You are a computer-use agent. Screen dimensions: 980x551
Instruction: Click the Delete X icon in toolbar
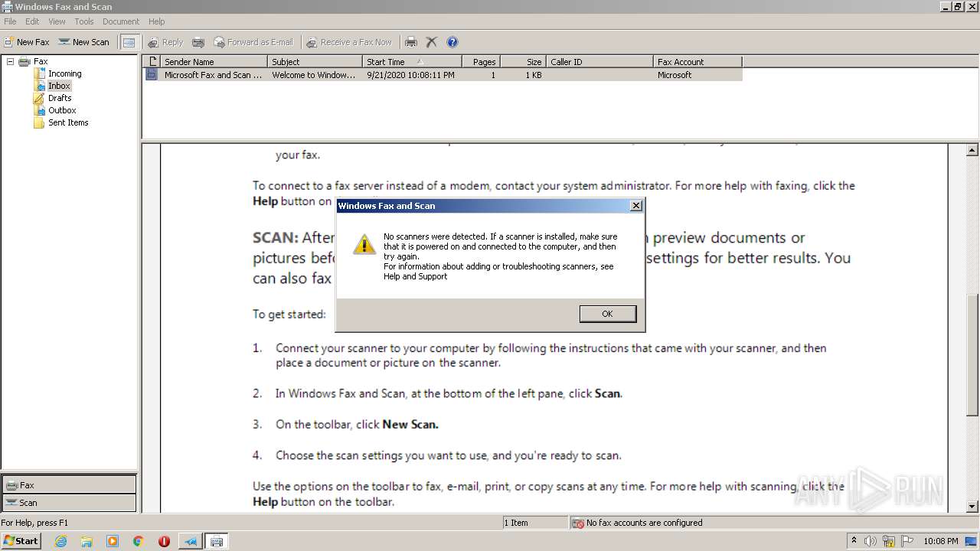point(432,42)
